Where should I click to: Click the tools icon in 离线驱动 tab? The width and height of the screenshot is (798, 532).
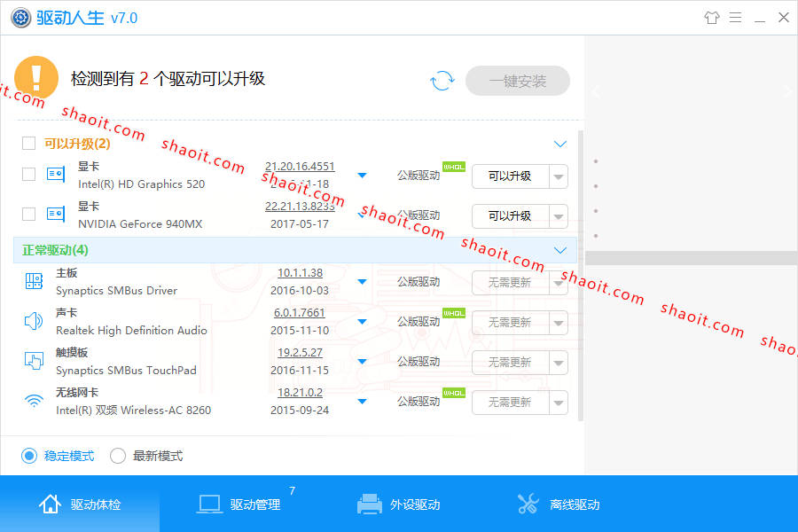pos(528,504)
